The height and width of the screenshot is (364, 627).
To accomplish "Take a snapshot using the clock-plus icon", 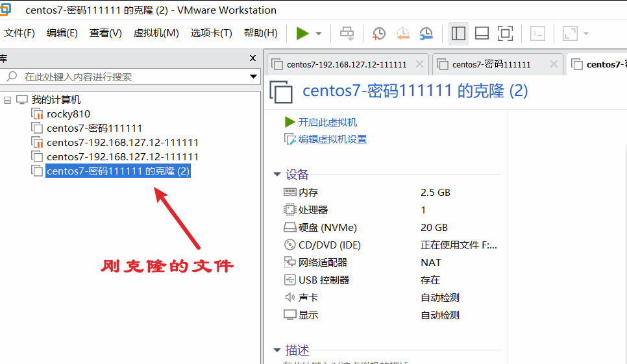I will pyautogui.click(x=378, y=34).
